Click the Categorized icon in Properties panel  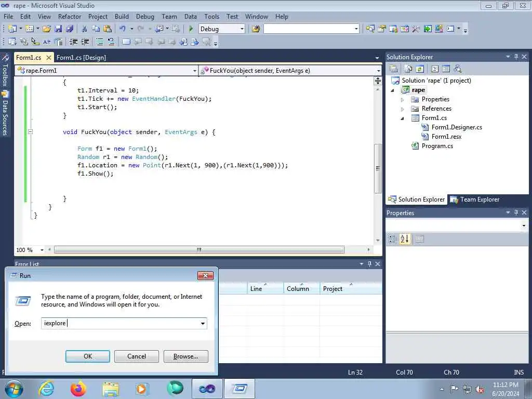393,239
